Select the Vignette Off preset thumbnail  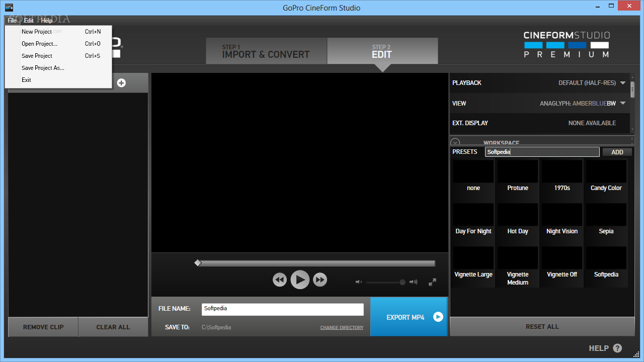point(562,258)
